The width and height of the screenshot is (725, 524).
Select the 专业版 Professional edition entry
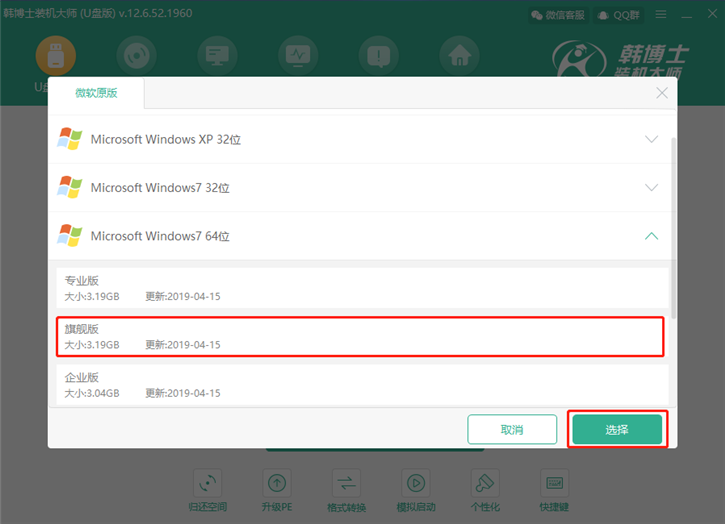pyautogui.click(x=360, y=288)
